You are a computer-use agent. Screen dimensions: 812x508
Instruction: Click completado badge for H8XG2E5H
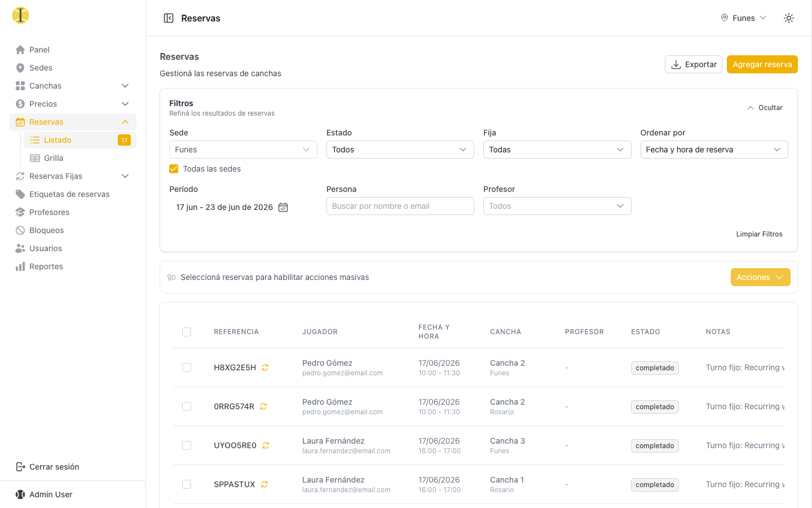pos(655,368)
